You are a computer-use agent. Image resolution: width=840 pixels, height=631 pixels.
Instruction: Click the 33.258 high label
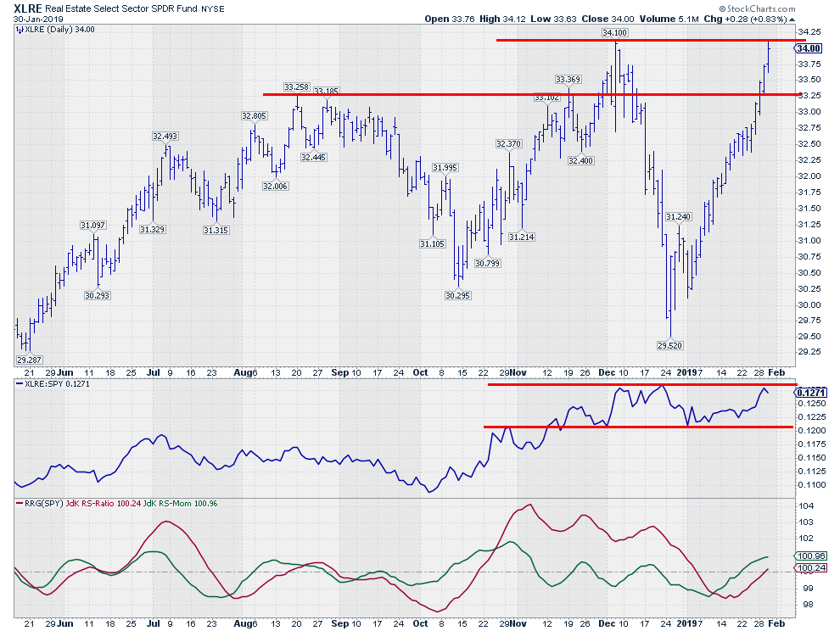(x=296, y=87)
